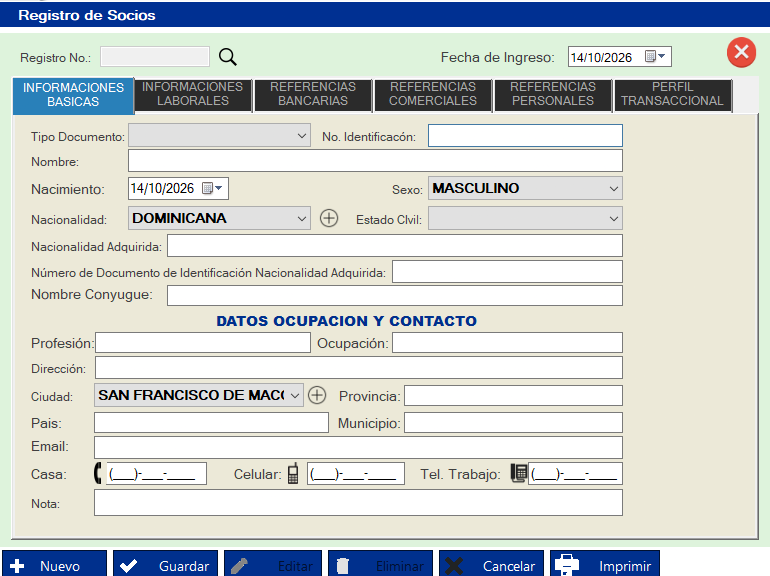Click into the Nombre text field
The height and width of the screenshot is (576, 770).
coord(375,161)
